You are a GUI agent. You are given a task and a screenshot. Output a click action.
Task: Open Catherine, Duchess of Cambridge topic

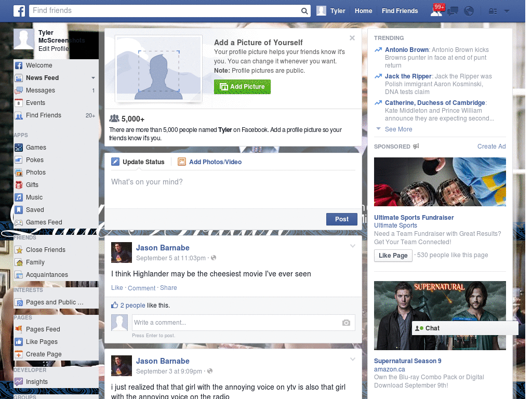coord(435,103)
